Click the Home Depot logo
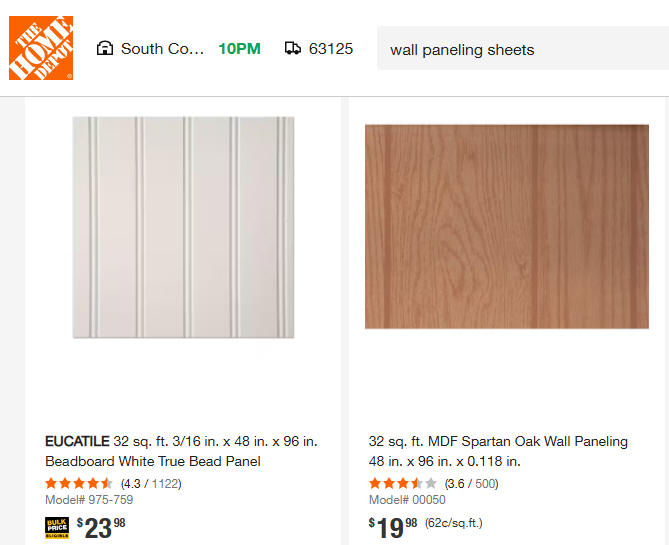The height and width of the screenshot is (545, 669). click(41, 48)
